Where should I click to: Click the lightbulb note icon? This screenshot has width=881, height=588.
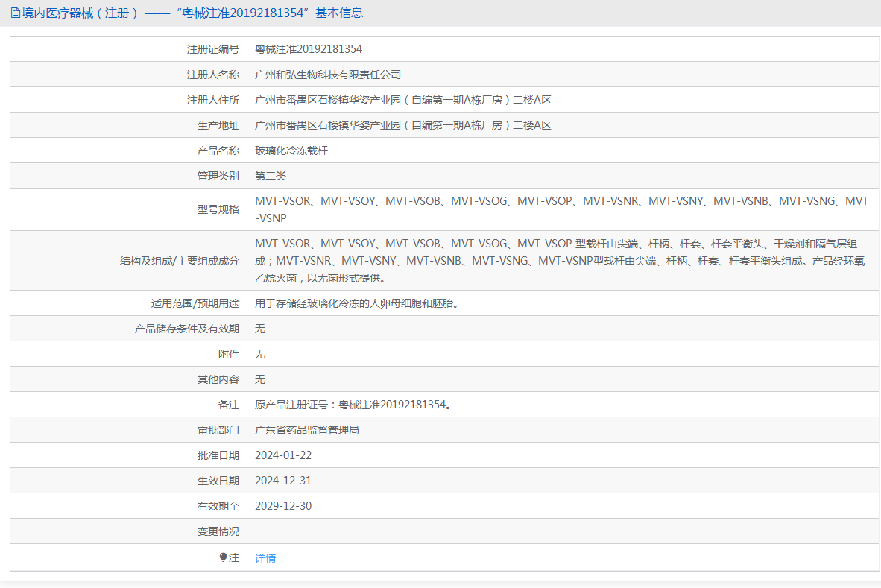click(x=223, y=557)
